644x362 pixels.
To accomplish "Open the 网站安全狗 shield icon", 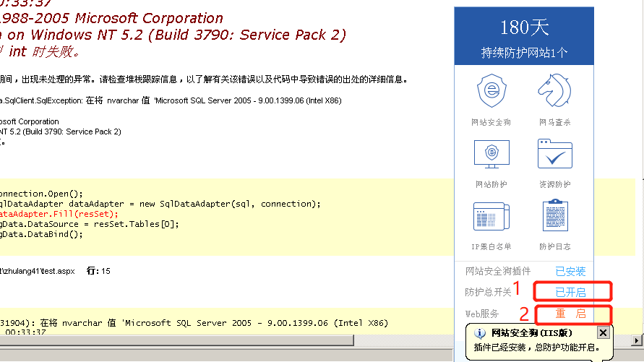I will click(491, 91).
